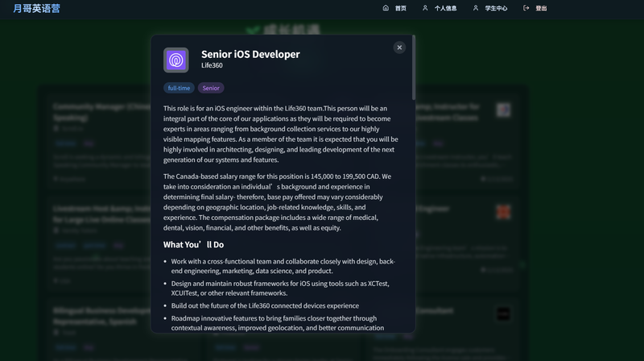Click the logout arrow icon
This screenshot has height=361, width=644.
[526, 8]
